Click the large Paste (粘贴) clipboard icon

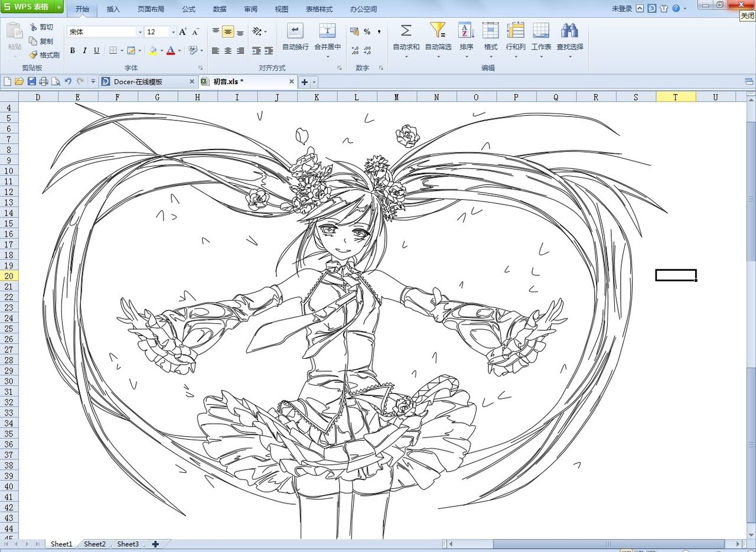click(x=15, y=31)
